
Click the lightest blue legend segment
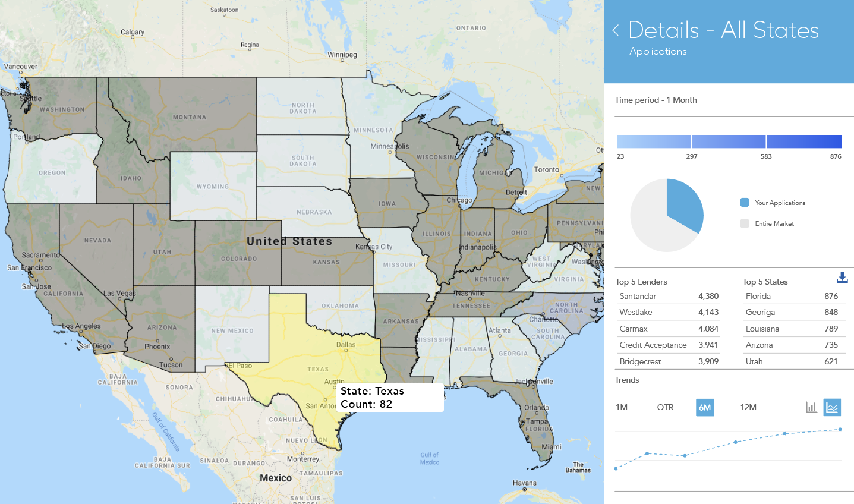(654, 141)
